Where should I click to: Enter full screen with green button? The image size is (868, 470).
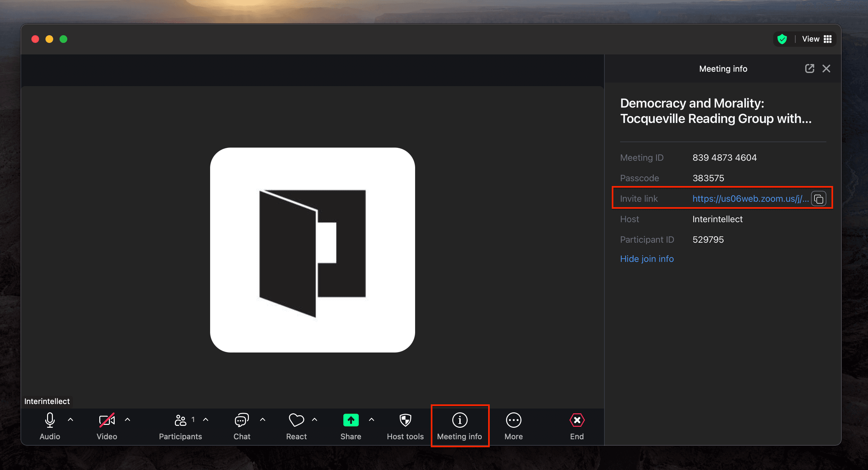[63, 39]
